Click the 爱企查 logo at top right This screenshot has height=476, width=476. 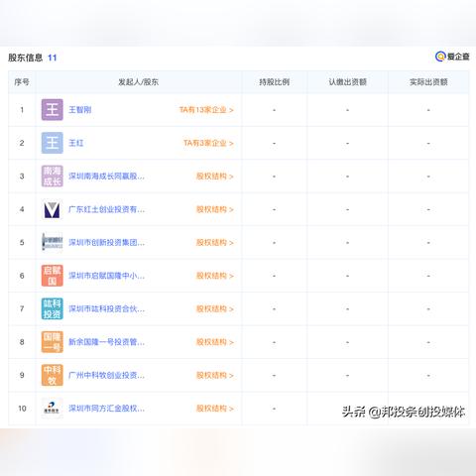[x=452, y=57]
